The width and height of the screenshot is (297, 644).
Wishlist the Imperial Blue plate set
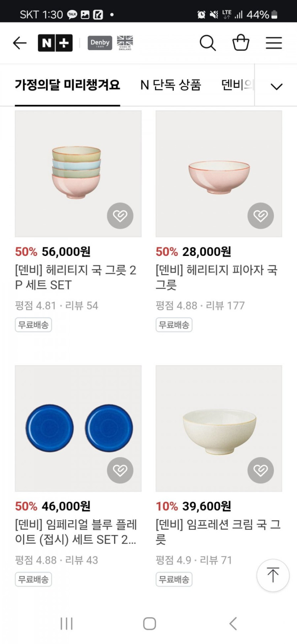click(x=120, y=470)
